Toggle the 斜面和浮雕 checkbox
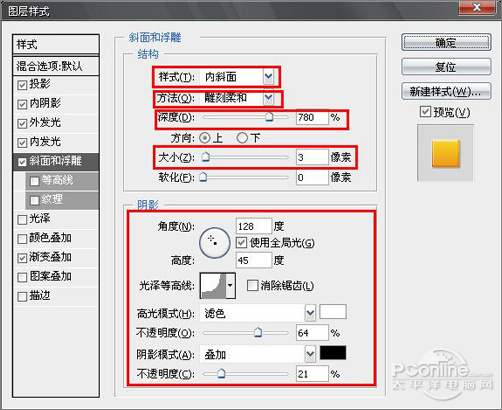 click(x=22, y=162)
